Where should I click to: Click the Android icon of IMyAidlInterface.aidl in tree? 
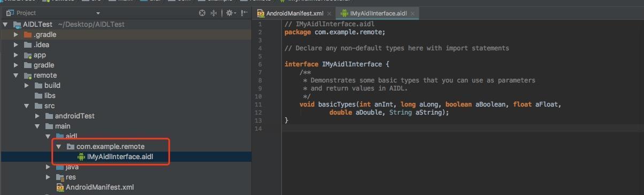[x=81, y=157]
